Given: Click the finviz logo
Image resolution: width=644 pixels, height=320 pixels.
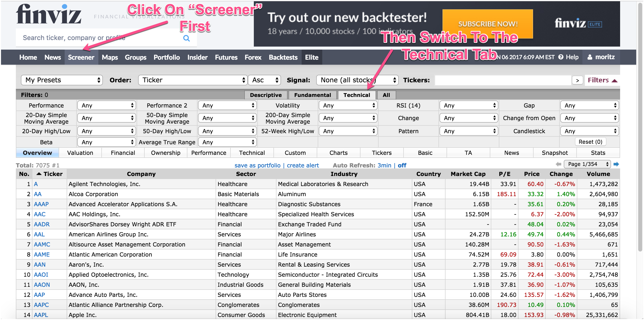Looking at the screenshot, I should [49, 15].
